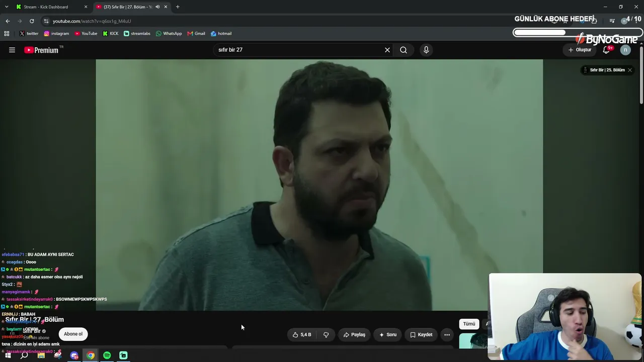Open YouTube notifications bell
The image size is (644, 362).
point(606,50)
